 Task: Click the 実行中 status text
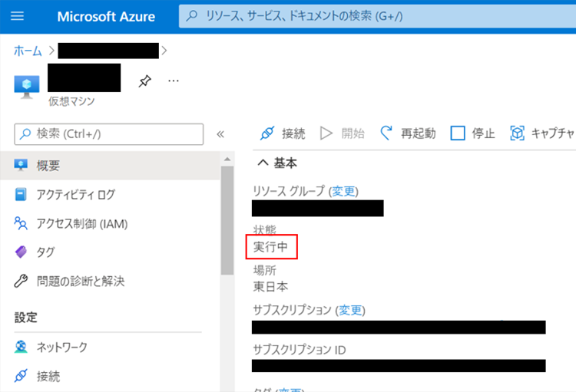click(x=270, y=247)
